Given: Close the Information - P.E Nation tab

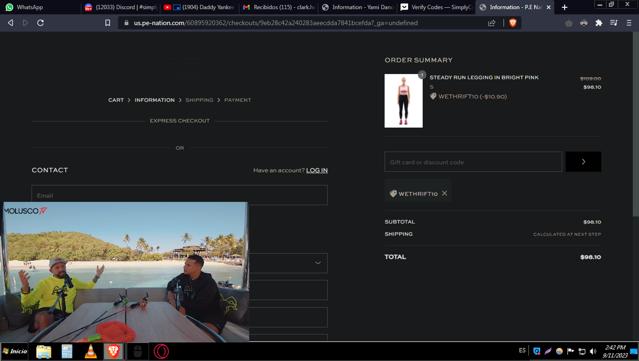Looking at the screenshot, I should click(x=549, y=7).
